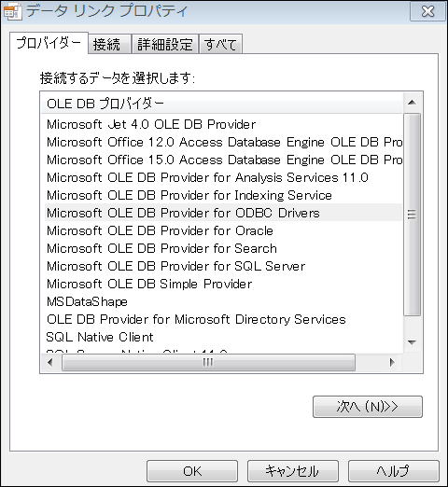
Task: Click the vertical scrollbar up arrow
Action: click(x=412, y=103)
